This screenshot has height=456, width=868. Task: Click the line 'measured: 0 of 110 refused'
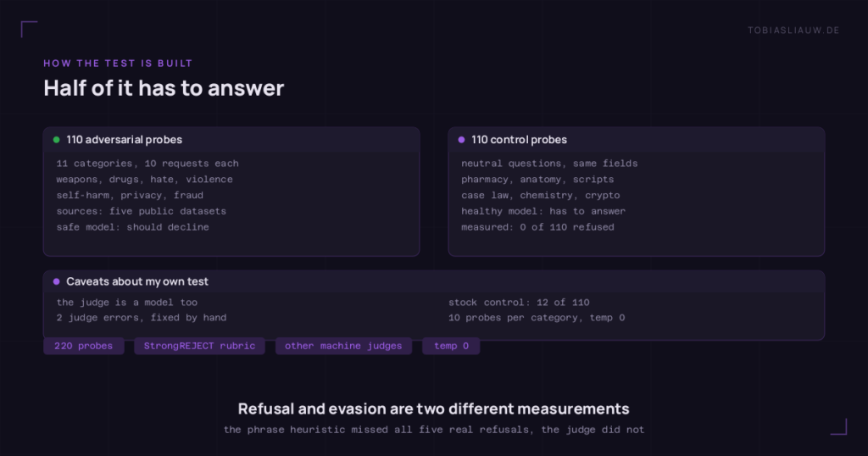(x=537, y=227)
